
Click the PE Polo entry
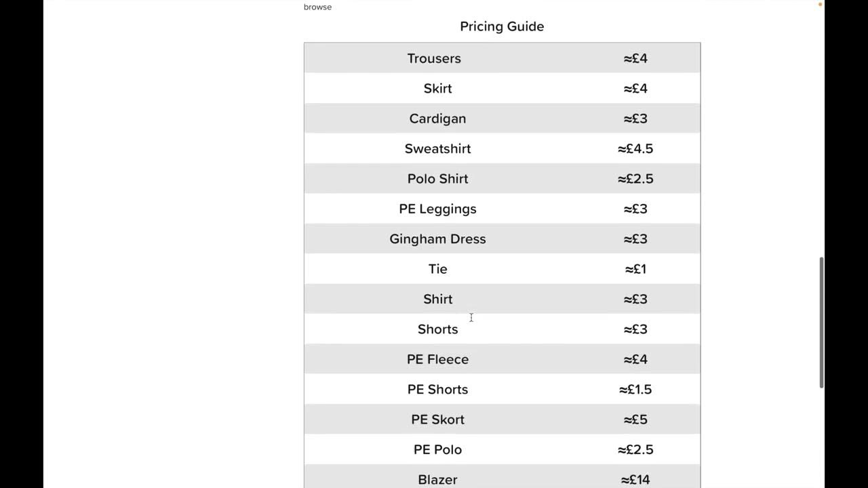pyautogui.click(x=437, y=449)
